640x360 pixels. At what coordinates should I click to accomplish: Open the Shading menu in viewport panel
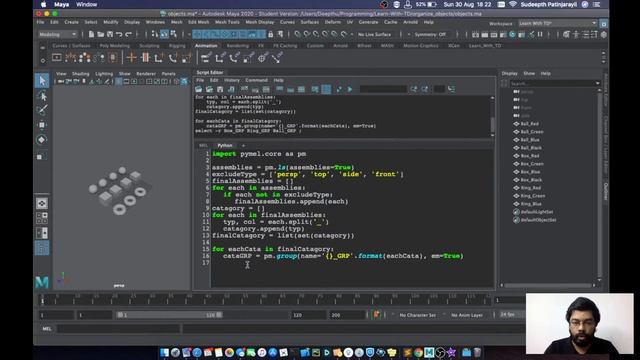[80, 74]
